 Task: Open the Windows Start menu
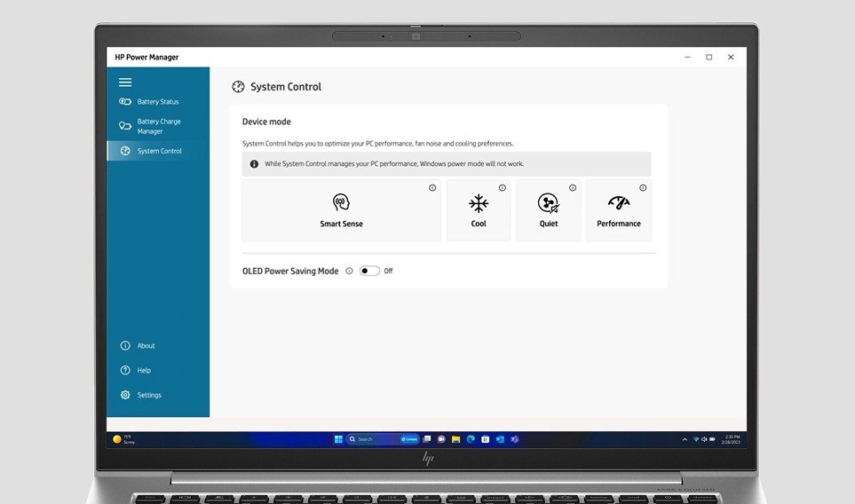coord(338,439)
